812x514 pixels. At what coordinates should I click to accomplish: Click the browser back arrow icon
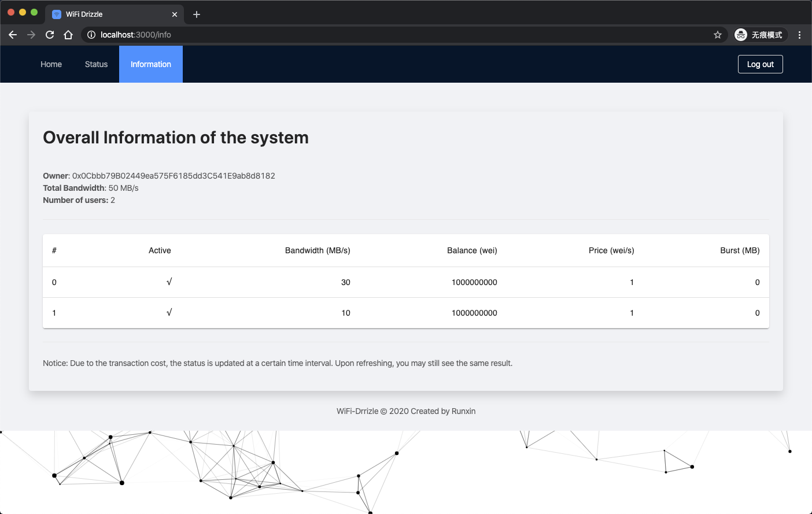(x=13, y=35)
